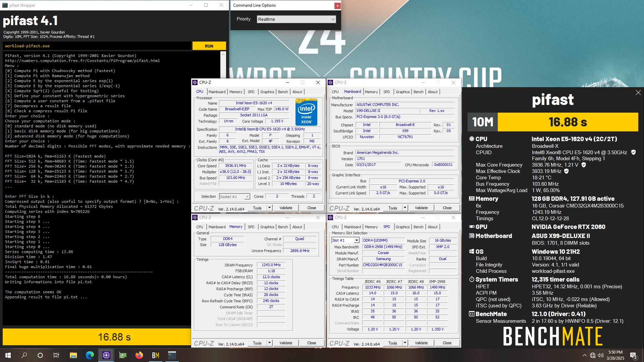Click the Memory module icon in BenchMate panel

tap(472, 199)
